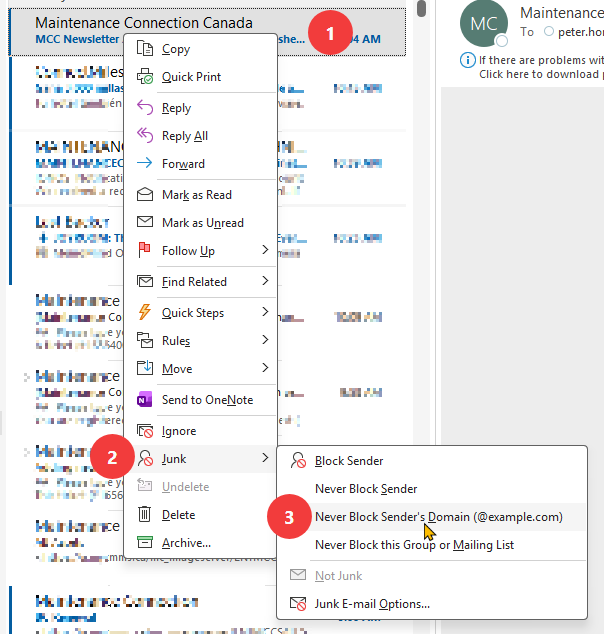The image size is (604, 634).
Task: Click the Copy icon in context menu
Action: (x=145, y=49)
